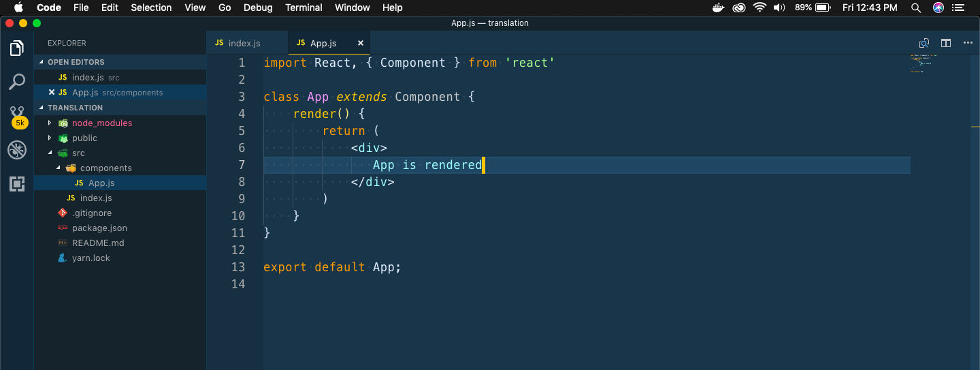Viewport: 980px width, 370px height.
Task: Open index.js in src folder tree
Action: (120, 198)
